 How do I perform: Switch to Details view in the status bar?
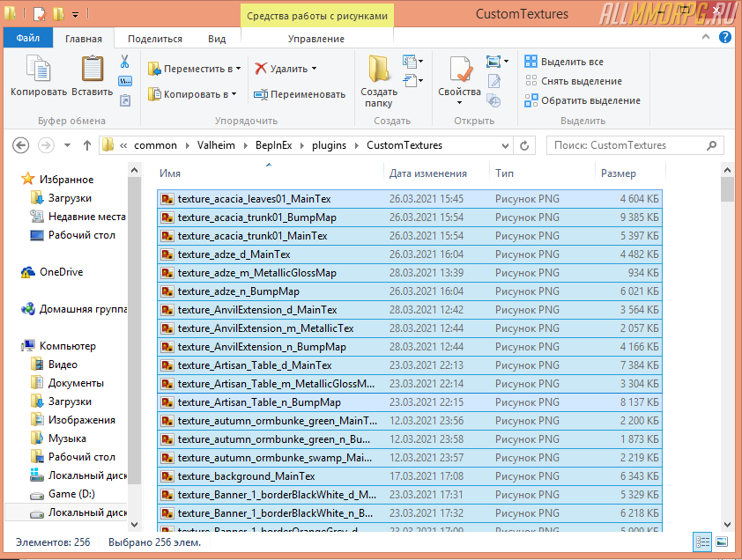coord(702,542)
